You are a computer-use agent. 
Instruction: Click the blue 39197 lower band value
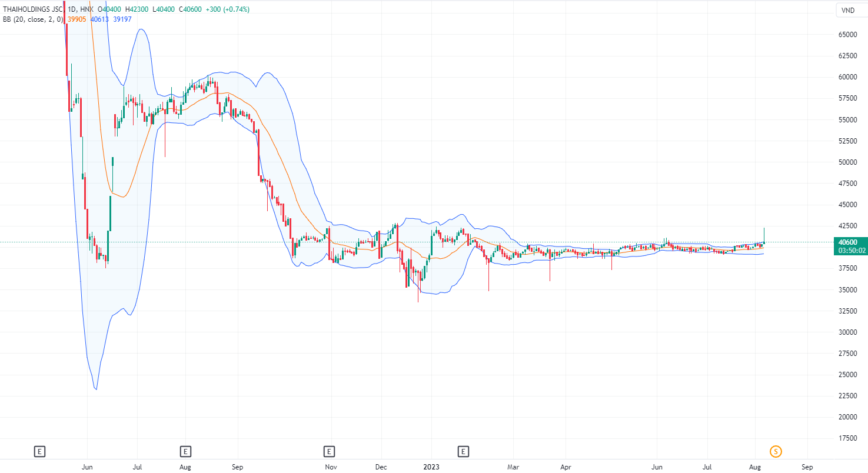(121, 19)
